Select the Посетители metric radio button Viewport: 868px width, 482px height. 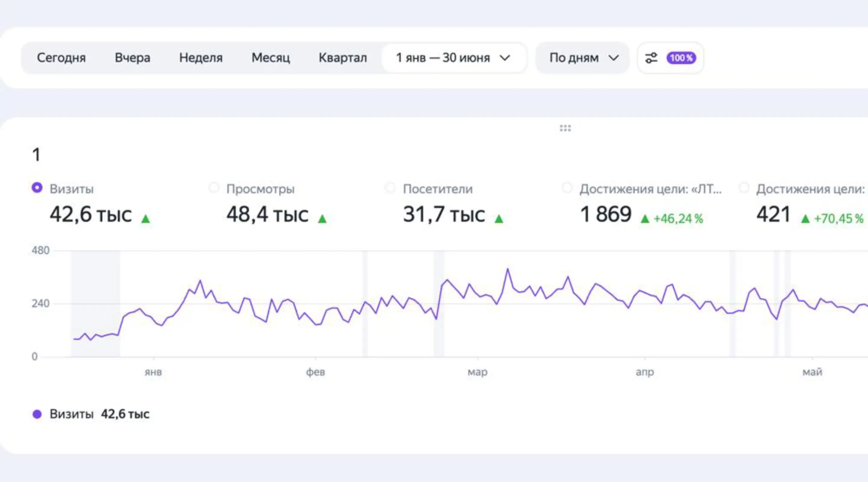(390, 188)
